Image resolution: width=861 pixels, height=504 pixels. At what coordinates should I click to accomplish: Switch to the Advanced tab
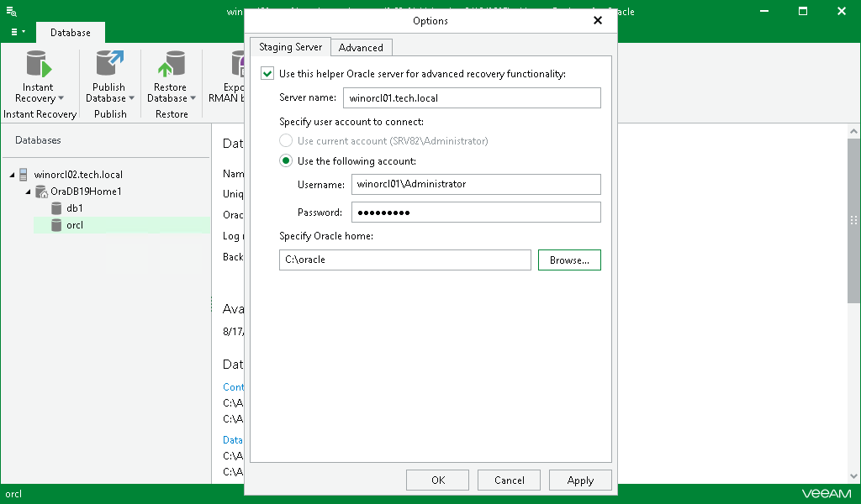[x=362, y=47]
